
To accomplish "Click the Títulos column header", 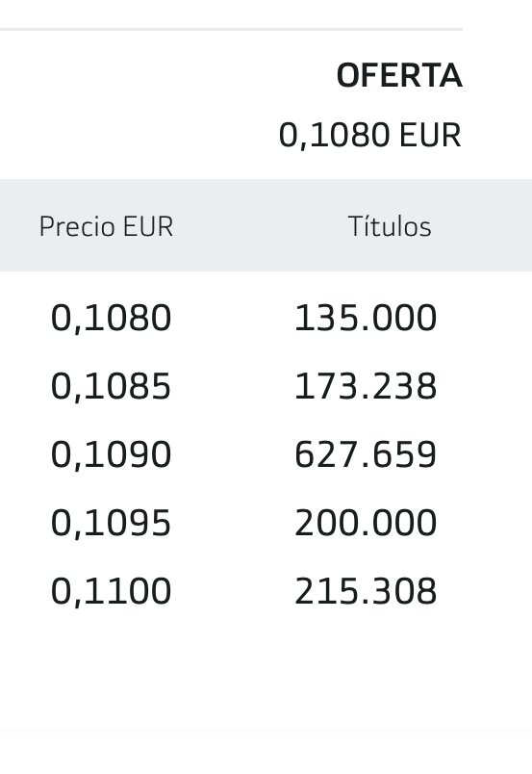I will tap(390, 226).
